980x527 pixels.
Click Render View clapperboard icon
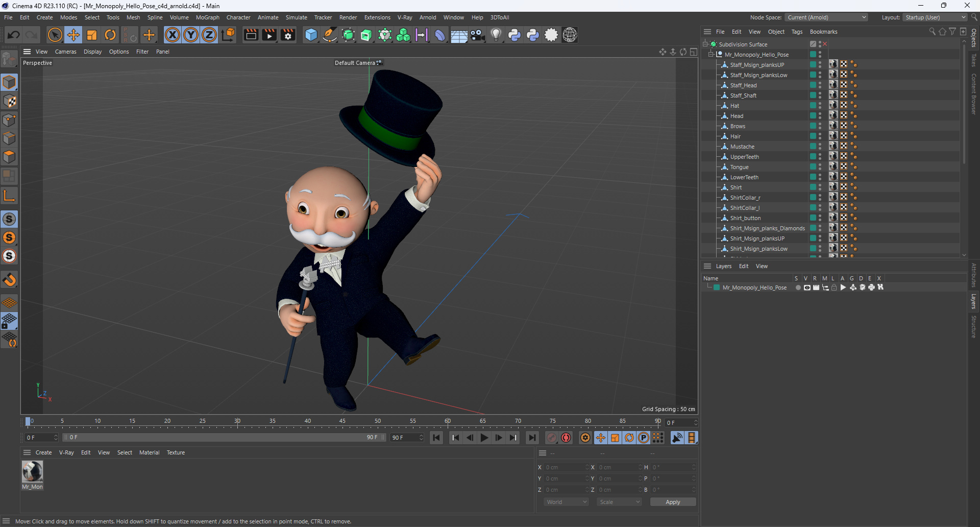[x=251, y=35]
